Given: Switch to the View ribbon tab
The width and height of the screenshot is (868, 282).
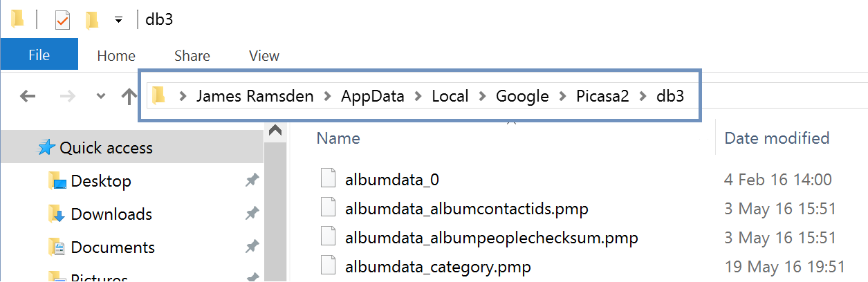Looking at the screenshot, I should coord(264,56).
